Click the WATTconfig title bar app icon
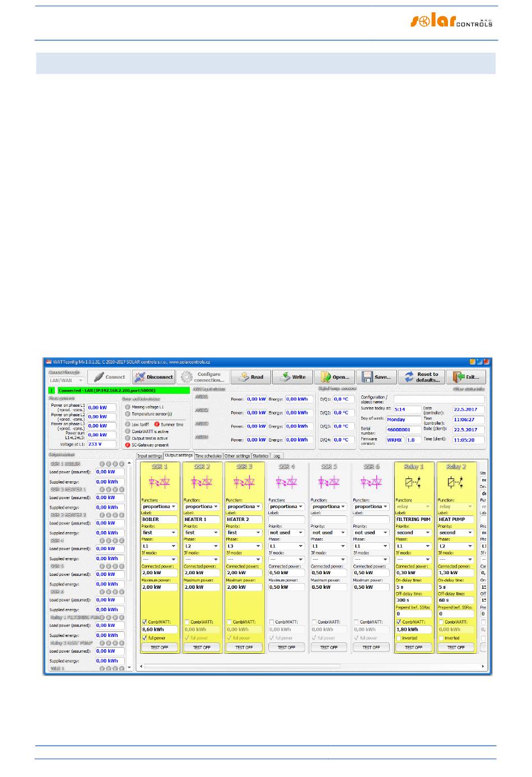532x777 pixels. pos(49,362)
